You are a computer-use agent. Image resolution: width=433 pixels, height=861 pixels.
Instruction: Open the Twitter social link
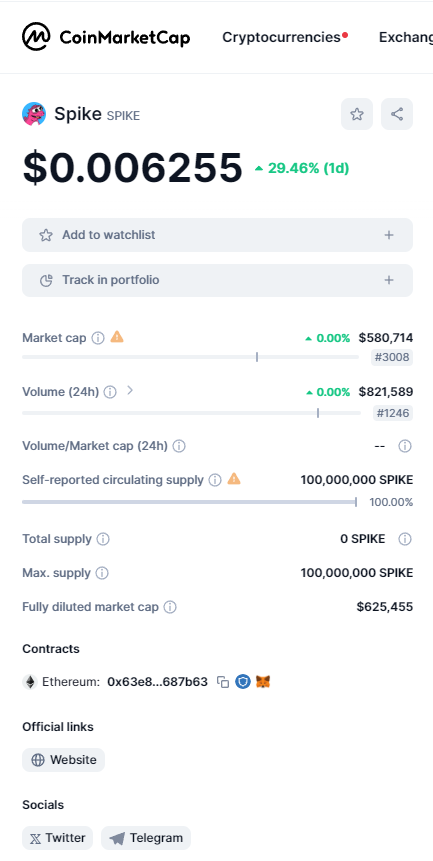click(58, 838)
